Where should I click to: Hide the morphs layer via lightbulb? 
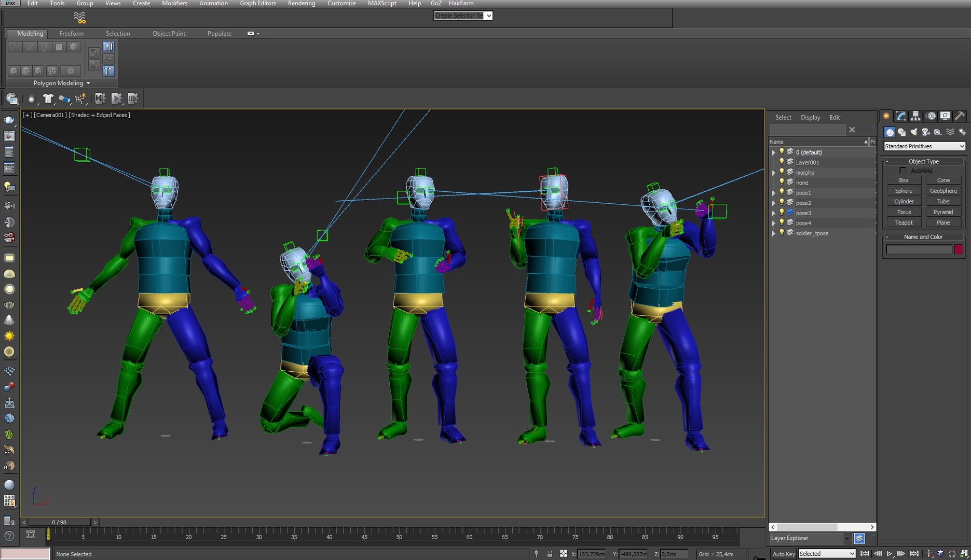tap(782, 172)
